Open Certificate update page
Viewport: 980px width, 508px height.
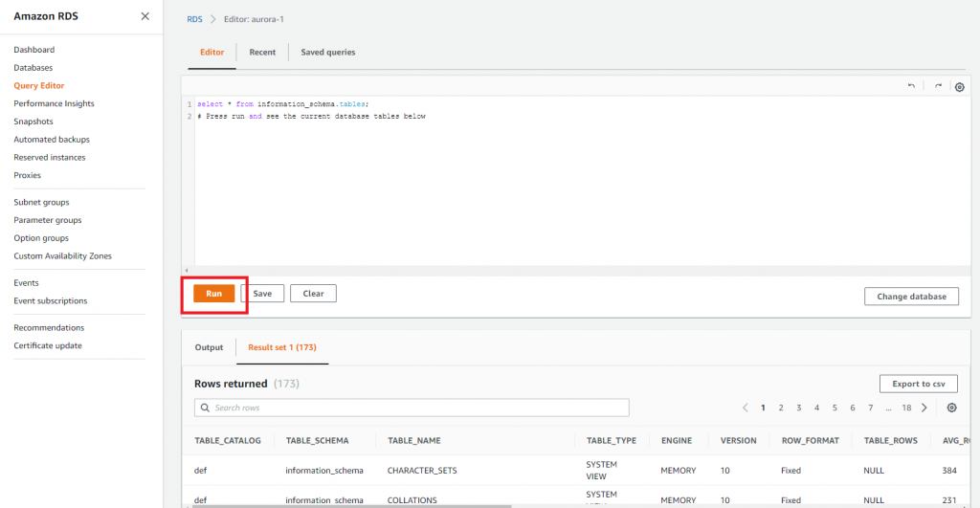tap(48, 345)
